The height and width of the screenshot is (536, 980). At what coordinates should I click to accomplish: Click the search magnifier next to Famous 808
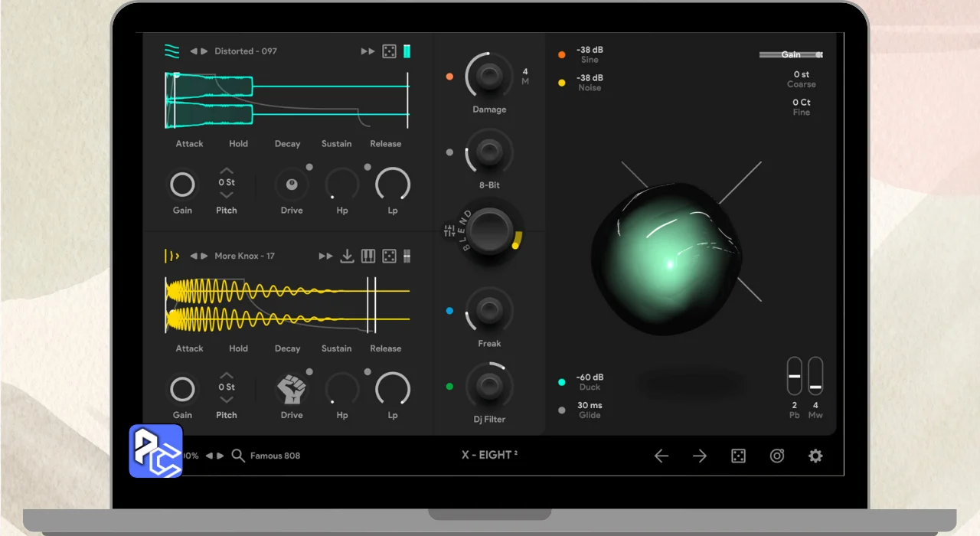[238, 456]
